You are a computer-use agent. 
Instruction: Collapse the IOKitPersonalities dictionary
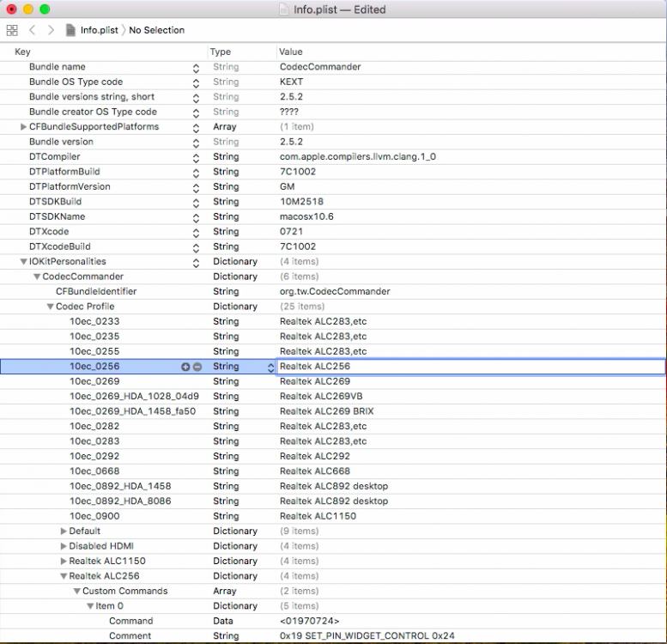coord(24,262)
